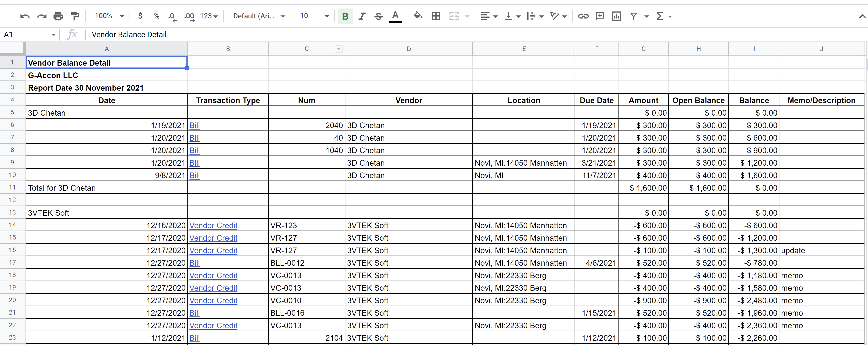The width and height of the screenshot is (868, 345).
Task: Format as currency with dollar icon
Action: 140,16
